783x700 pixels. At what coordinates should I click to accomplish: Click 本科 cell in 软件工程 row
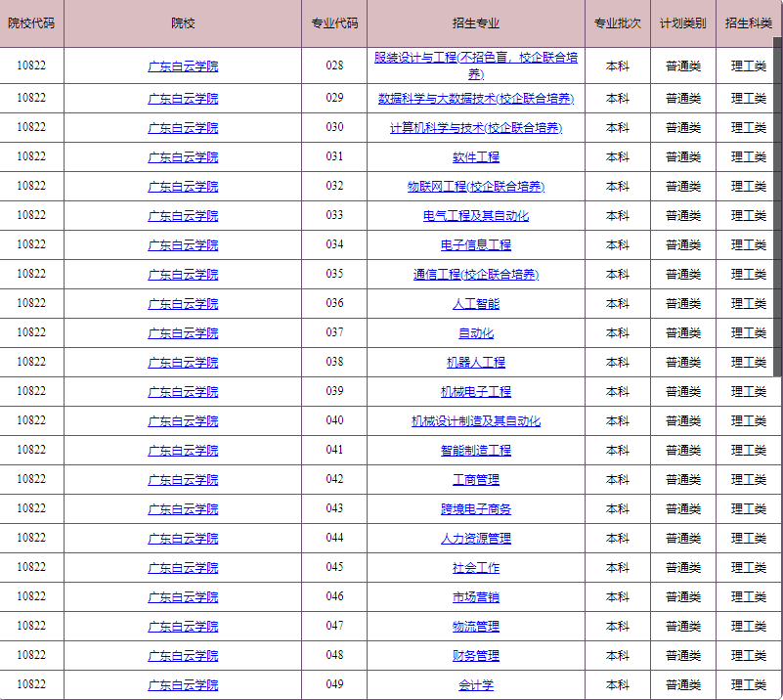(x=617, y=157)
